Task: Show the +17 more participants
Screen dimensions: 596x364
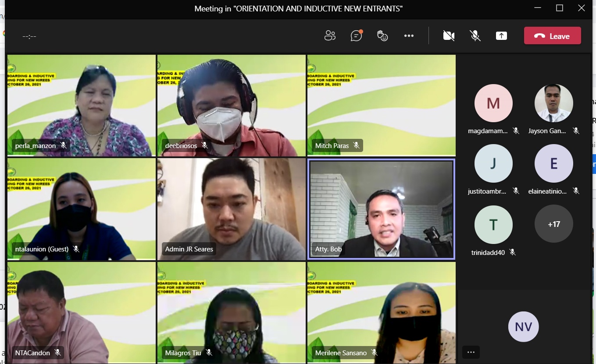Action: pos(553,224)
